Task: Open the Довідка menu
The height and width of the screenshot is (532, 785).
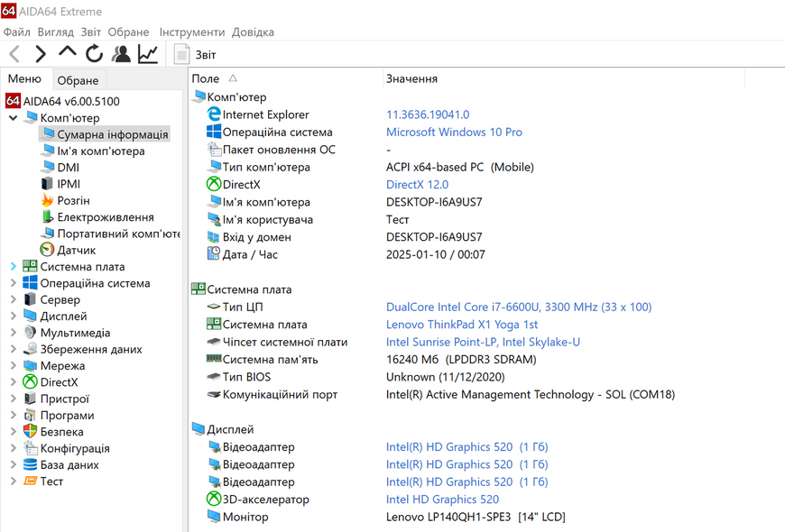Action: click(253, 32)
